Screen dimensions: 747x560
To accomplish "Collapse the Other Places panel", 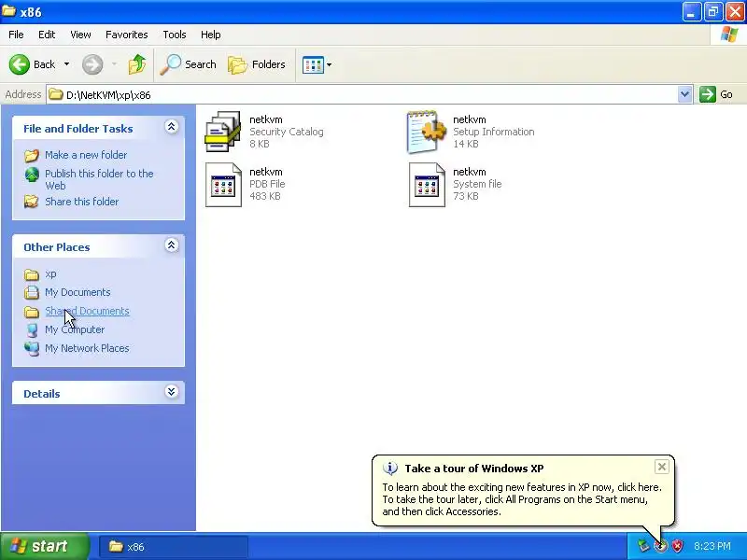I will click(172, 245).
